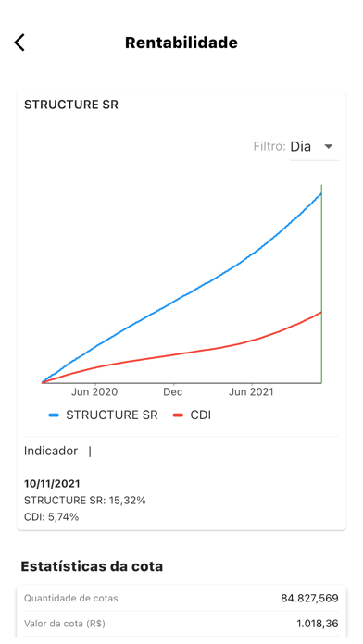
Task: Click the Indicador label
Action: pyautogui.click(x=51, y=451)
